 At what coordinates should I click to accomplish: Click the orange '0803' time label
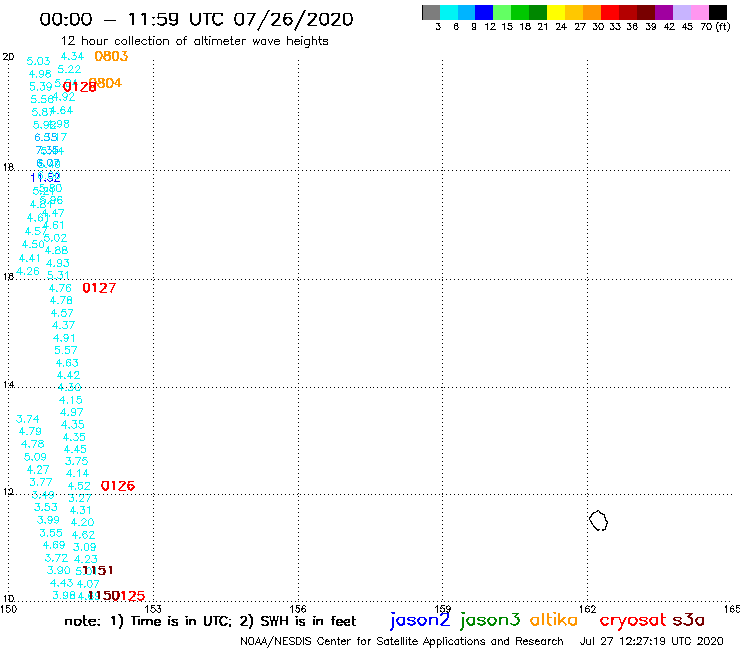pos(111,56)
